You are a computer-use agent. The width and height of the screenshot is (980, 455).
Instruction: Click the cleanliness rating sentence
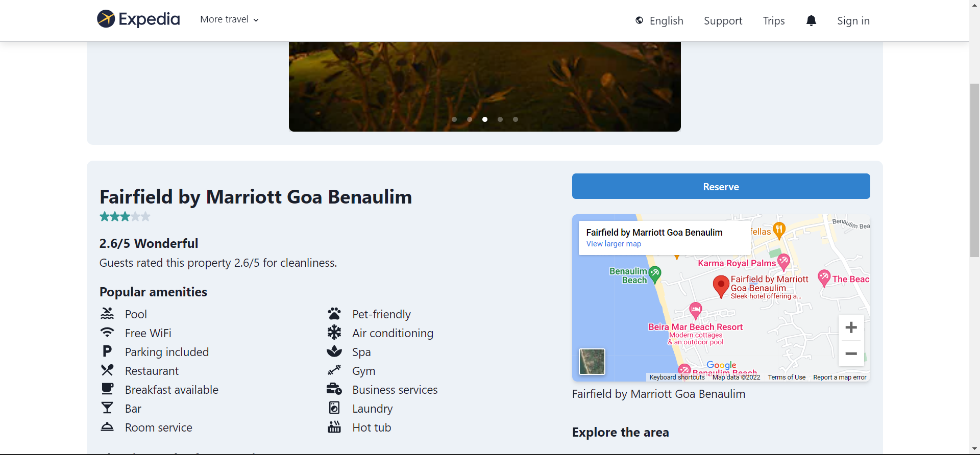(218, 263)
